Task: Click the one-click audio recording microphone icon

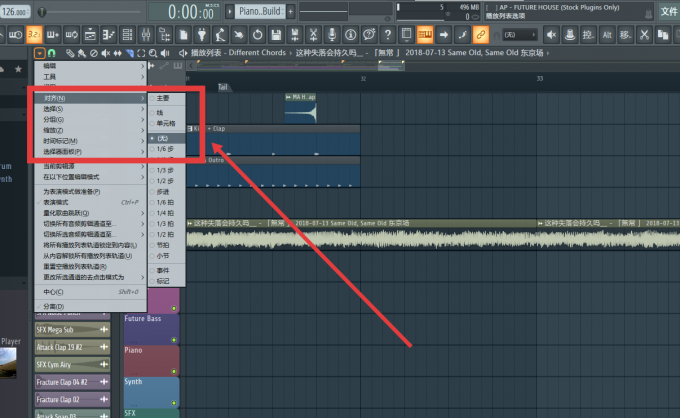Action: 332,35
